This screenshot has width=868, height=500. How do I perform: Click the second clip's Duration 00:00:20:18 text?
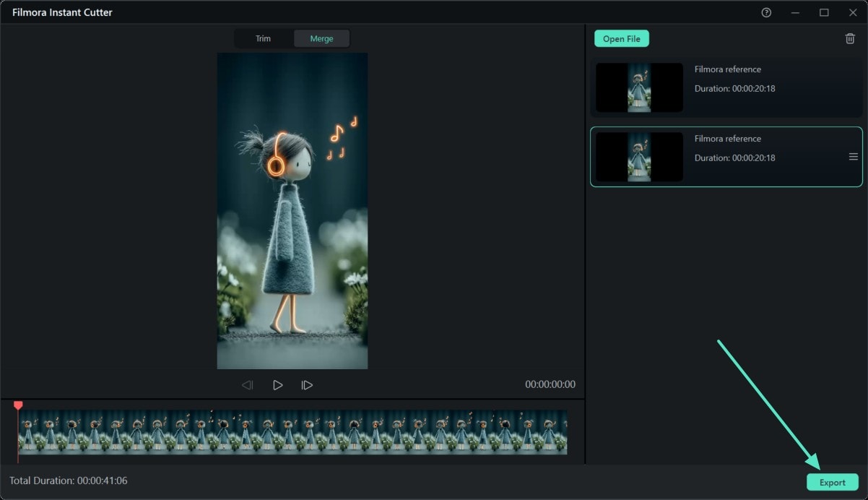(x=735, y=158)
